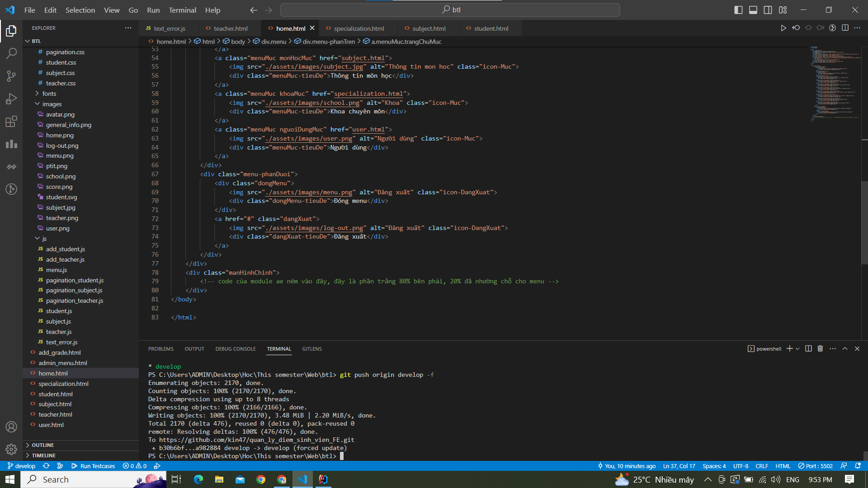Open Manage gear icon in activity bar
Image resolution: width=868 pixels, height=488 pixels.
(x=11, y=449)
